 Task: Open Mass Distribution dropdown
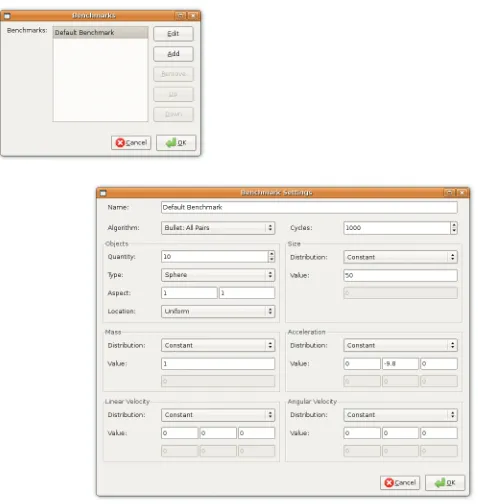(218, 345)
